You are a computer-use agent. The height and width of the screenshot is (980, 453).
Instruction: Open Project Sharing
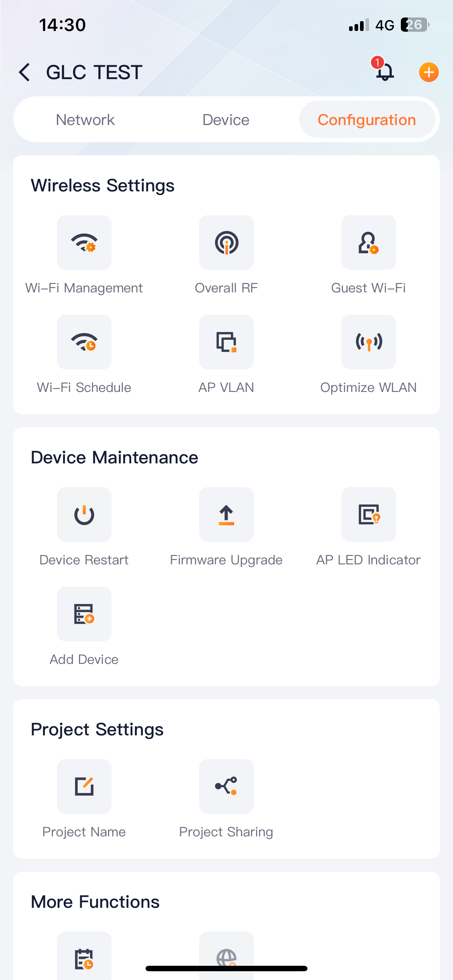coord(226,786)
